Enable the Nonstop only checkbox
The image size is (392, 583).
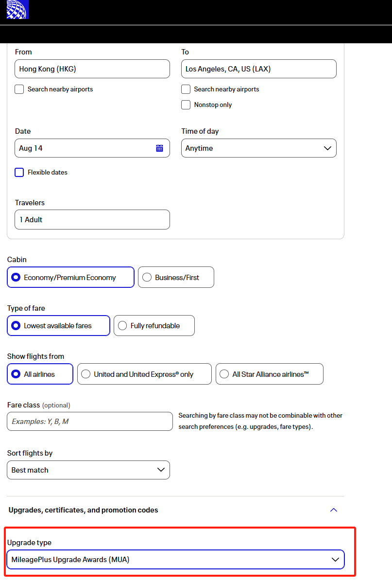186,105
